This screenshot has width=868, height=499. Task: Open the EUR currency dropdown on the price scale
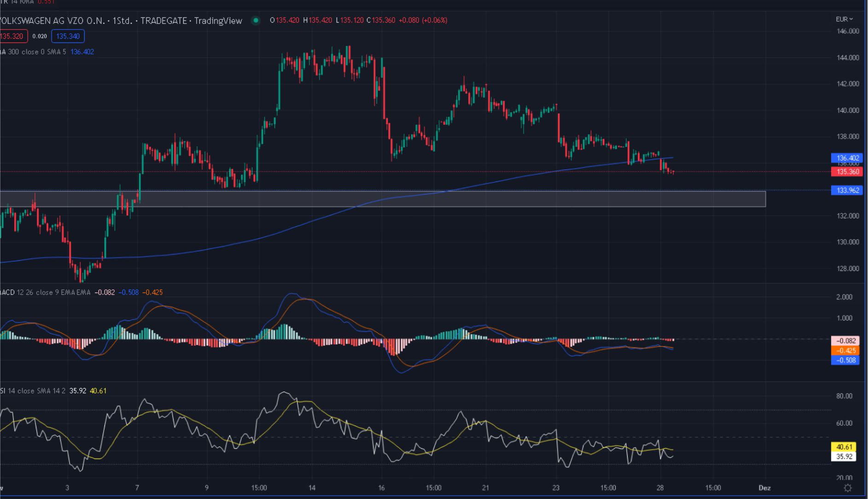[x=844, y=19]
